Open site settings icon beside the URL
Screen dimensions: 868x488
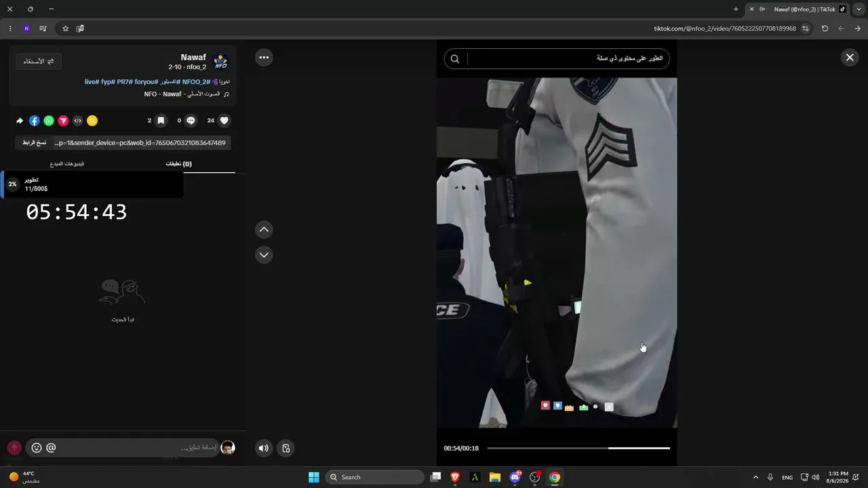(x=806, y=28)
